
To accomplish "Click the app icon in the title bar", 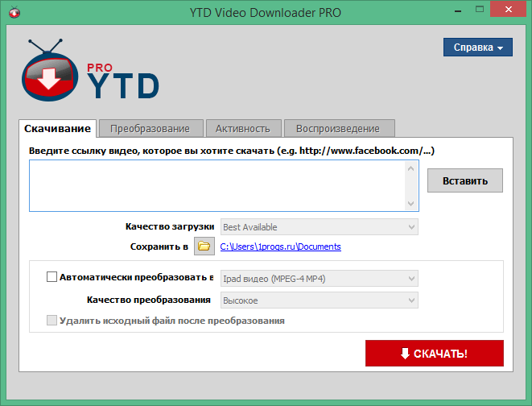I will 14,12.
